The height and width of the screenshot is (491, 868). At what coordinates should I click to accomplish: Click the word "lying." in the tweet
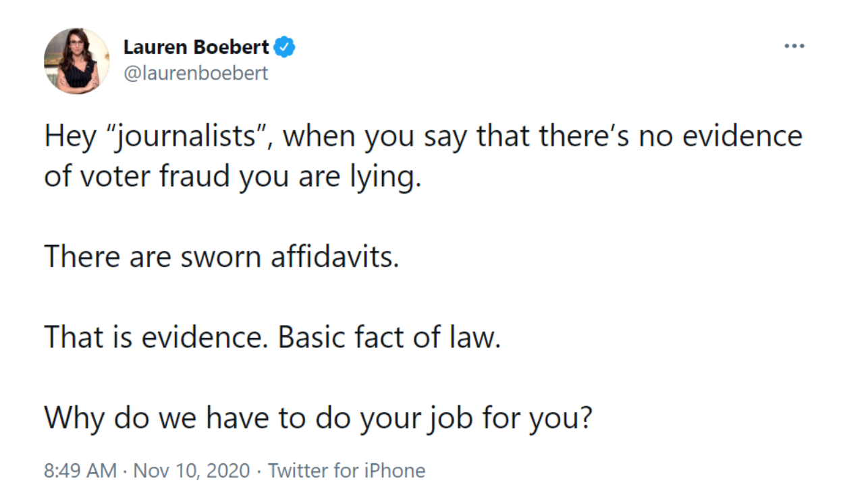[x=392, y=177]
